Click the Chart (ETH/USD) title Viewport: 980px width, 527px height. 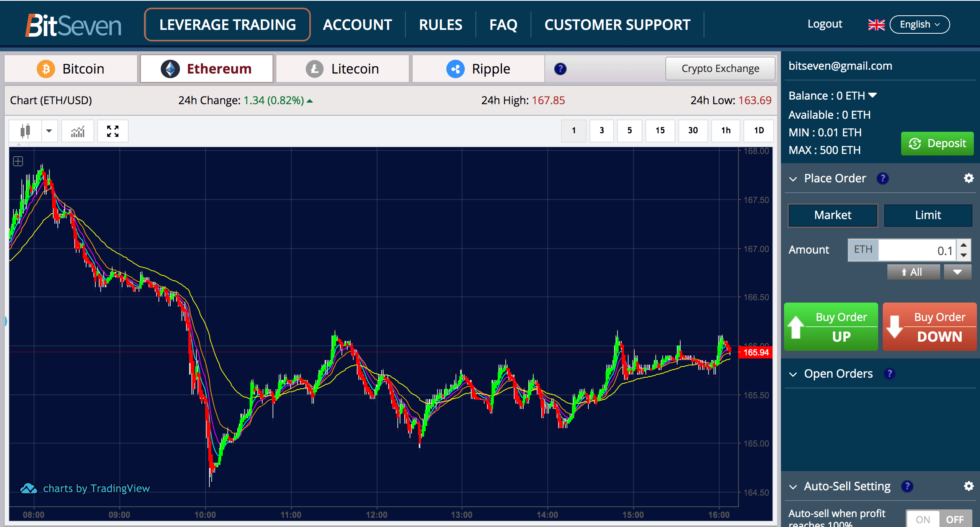coord(51,100)
